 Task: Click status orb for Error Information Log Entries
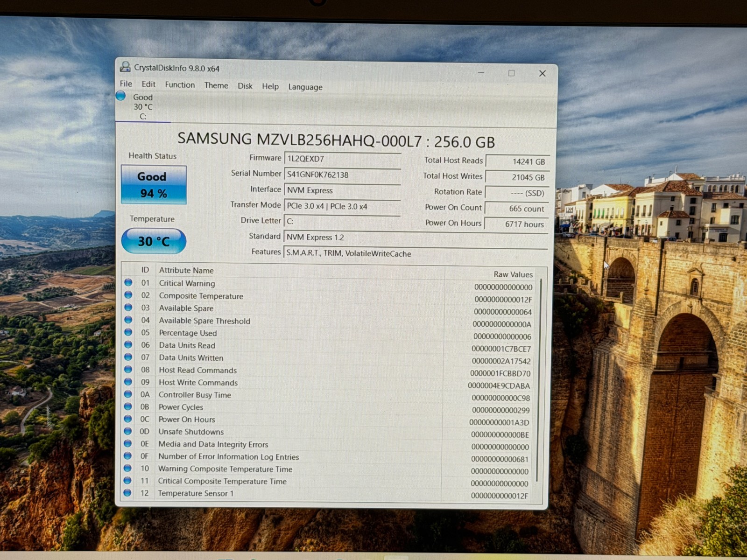click(127, 455)
